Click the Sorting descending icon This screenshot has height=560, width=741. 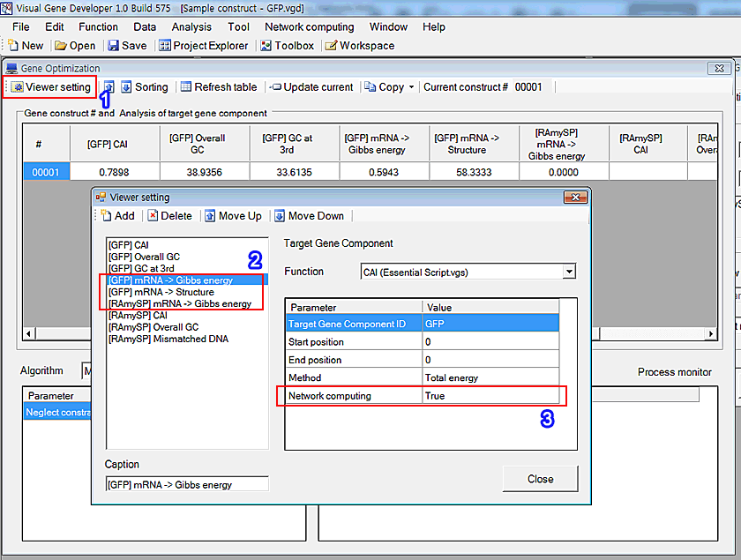[126, 87]
